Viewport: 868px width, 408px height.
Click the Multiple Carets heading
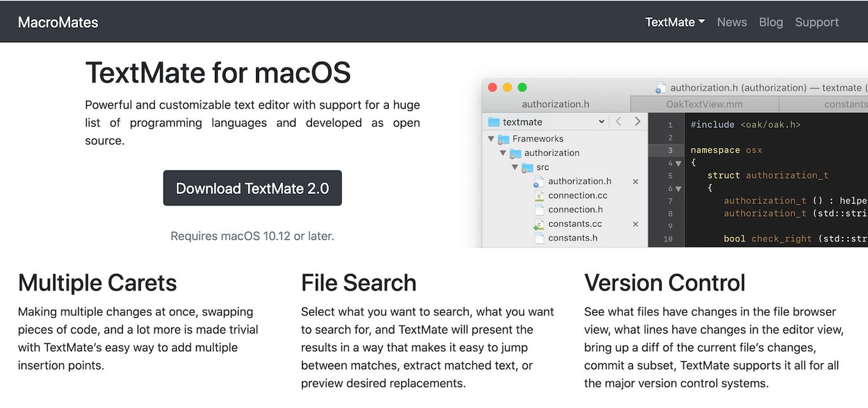tap(97, 283)
